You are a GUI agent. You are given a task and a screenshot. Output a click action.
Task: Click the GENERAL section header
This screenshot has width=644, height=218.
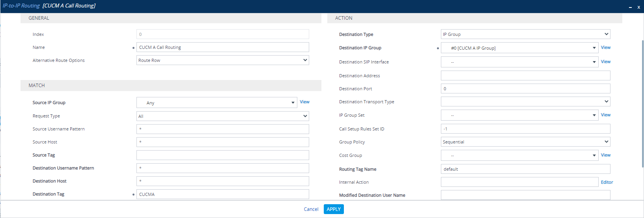click(171, 18)
